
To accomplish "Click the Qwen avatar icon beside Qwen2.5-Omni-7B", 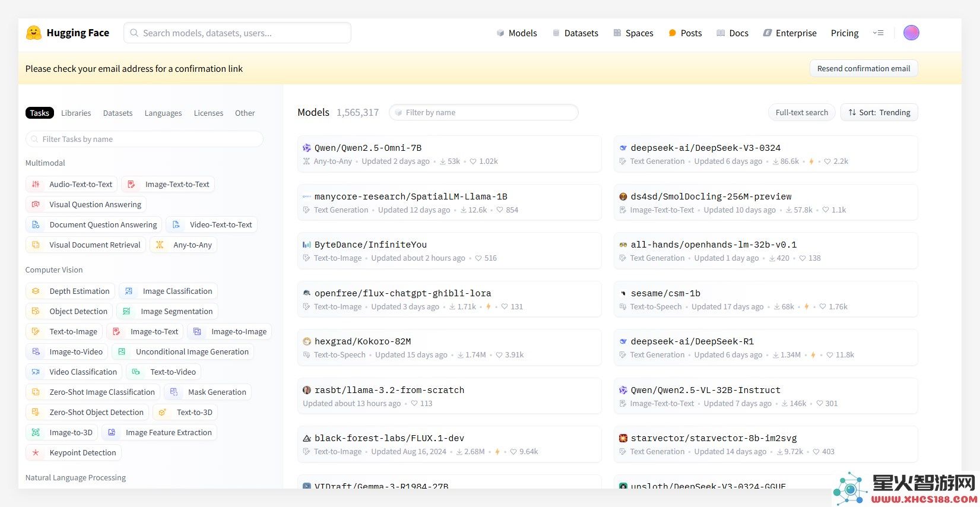I will 307,148.
